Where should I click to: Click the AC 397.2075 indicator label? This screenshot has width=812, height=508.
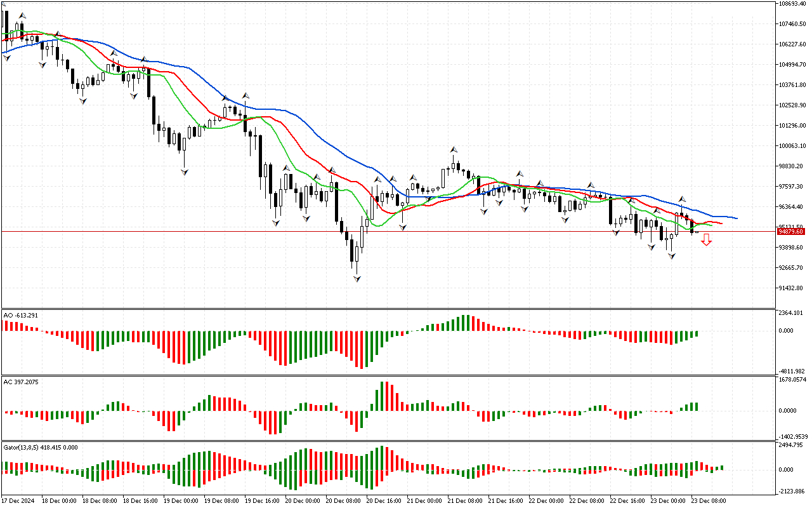tap(21, 382)
